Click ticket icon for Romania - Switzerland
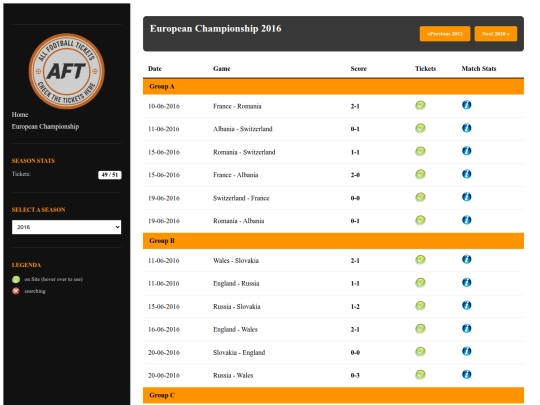Viewport: 540px width, 405px height. coord(420,151)
